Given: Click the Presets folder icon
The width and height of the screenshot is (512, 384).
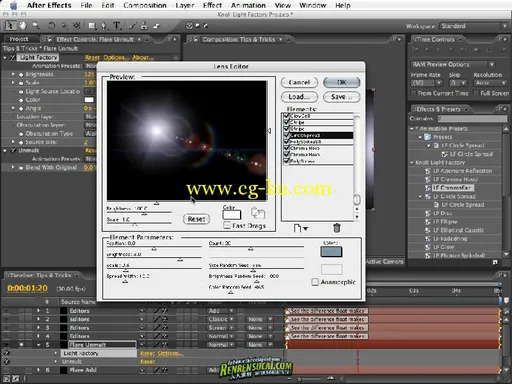Looking at the screenshot, I should [x=428, y=137].
